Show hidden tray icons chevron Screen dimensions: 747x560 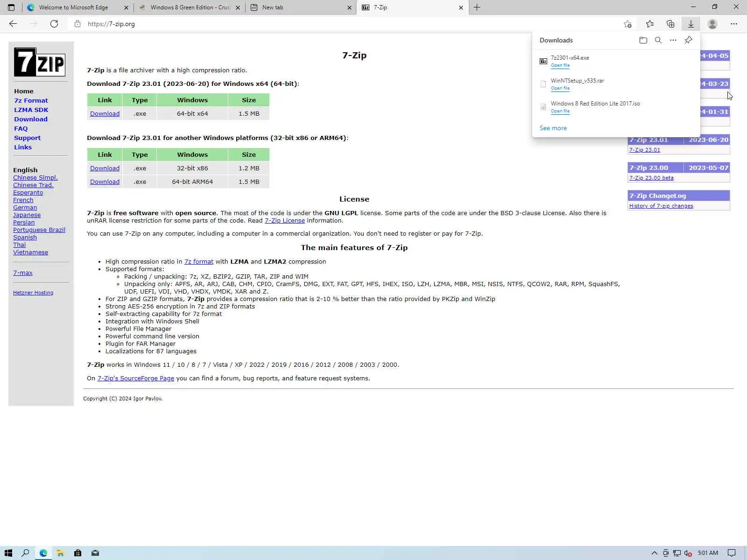pyautogui.click(x=654, y=553)
